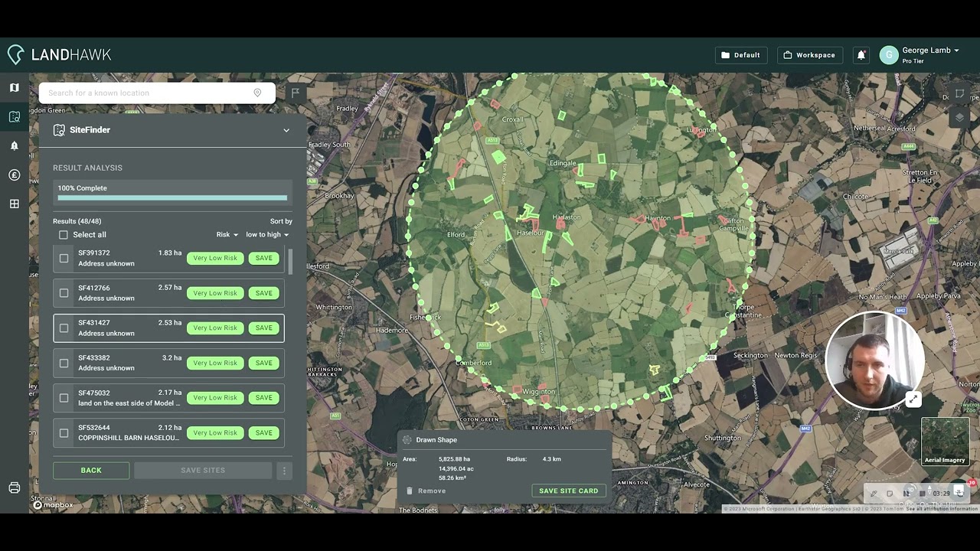Viewport: 980px width, 551px height.
Task: Tick the checkbox for SF431427
Action: 64,328
